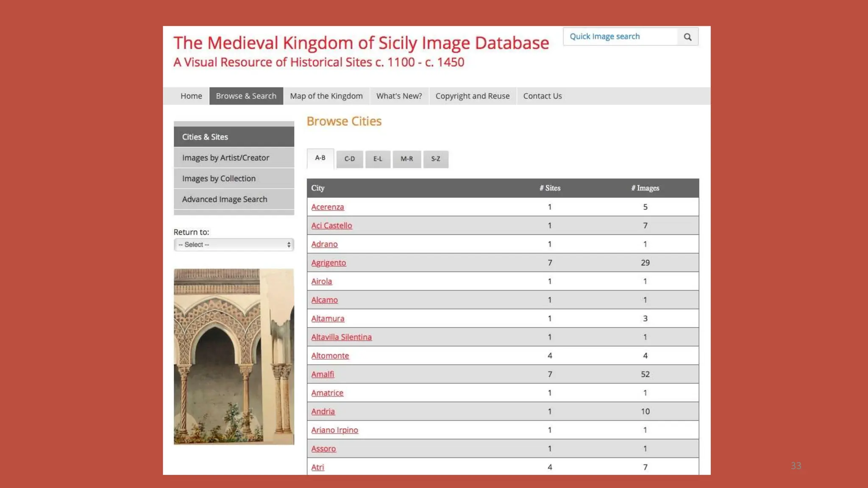Open the Agrigento city link
Screen dimensions: 868x488
[x=328, y=263]
